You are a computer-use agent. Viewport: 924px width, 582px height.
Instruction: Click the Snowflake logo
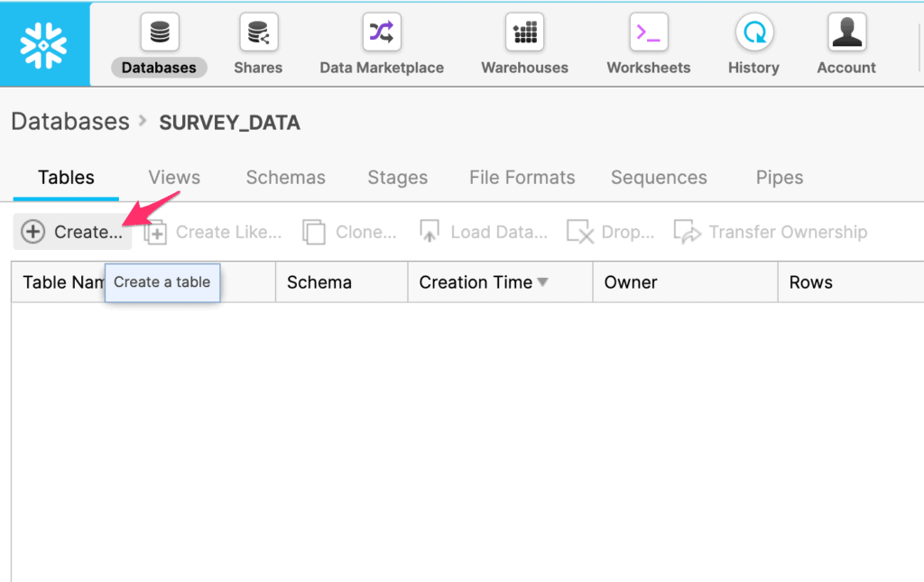43,42
